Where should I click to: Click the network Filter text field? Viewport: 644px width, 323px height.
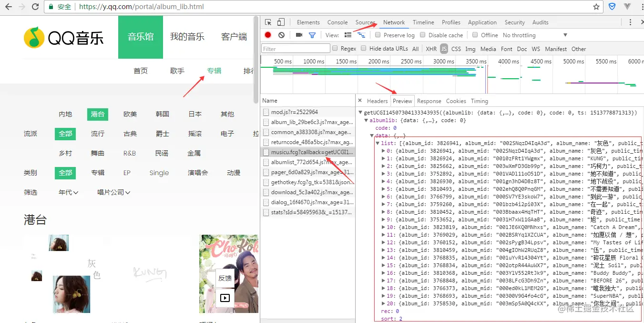point(296,49)
